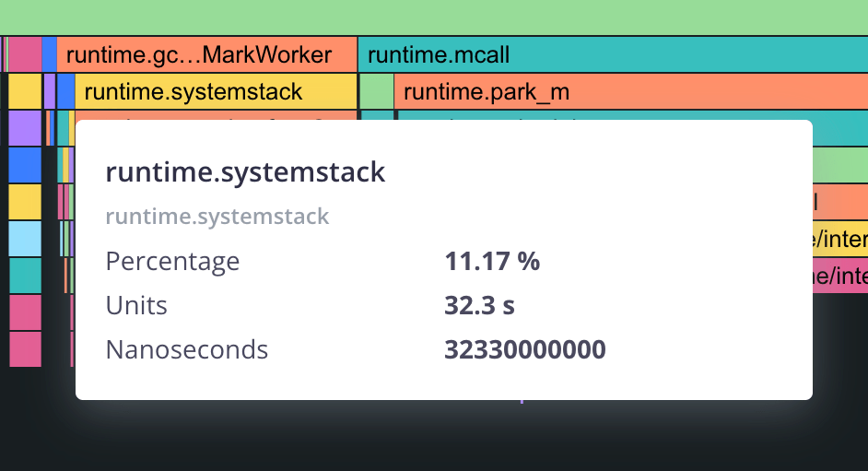This screenshot has width=868, height=471.
Task: Click the blue block directly left of runtime.systemstack frame
Action: (65, 91)
